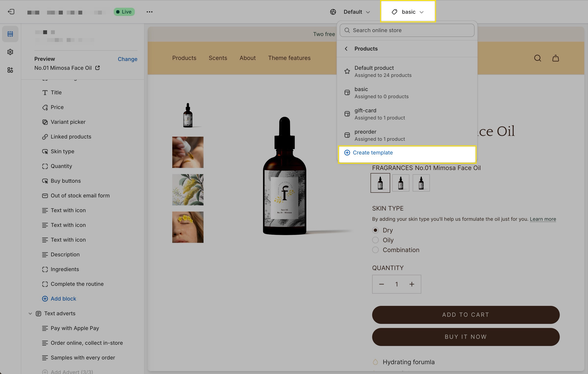Viewport: 588px width, 374px height.
Task: Click the BUY IT NOW button
Action: click(466, 337)
